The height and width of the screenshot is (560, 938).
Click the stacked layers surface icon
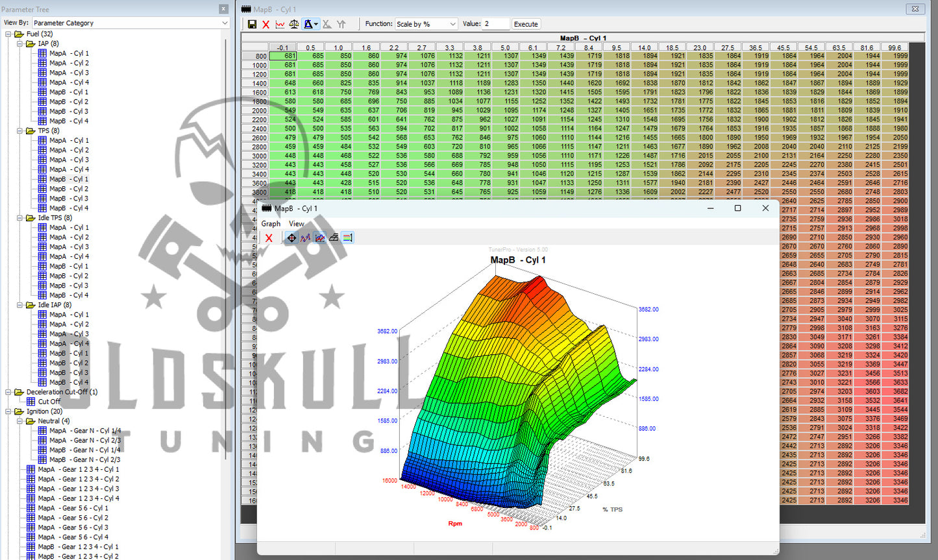[334, 238]
